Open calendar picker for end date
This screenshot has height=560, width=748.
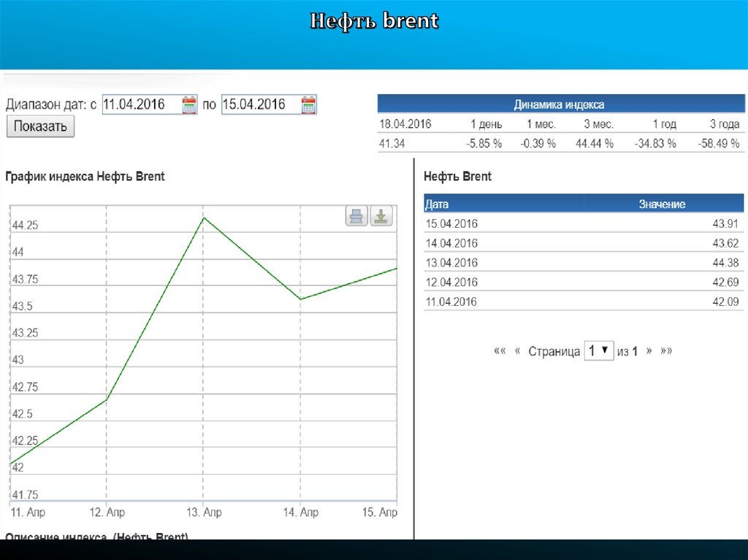coord(308,104)
